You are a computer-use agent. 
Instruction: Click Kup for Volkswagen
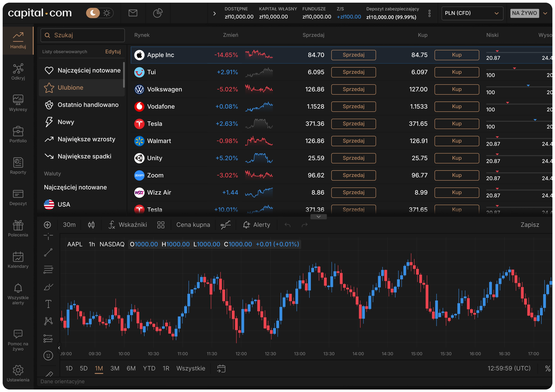[457, 89]
